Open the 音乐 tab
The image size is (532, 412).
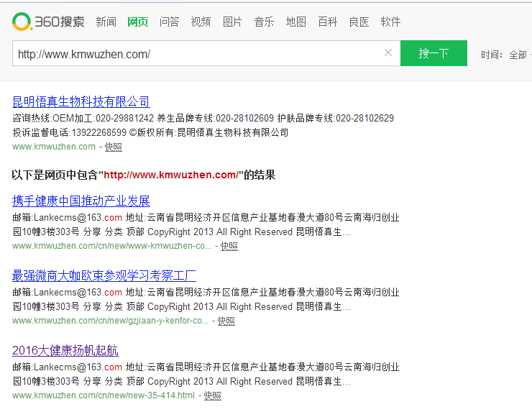[x=264, y=22]
